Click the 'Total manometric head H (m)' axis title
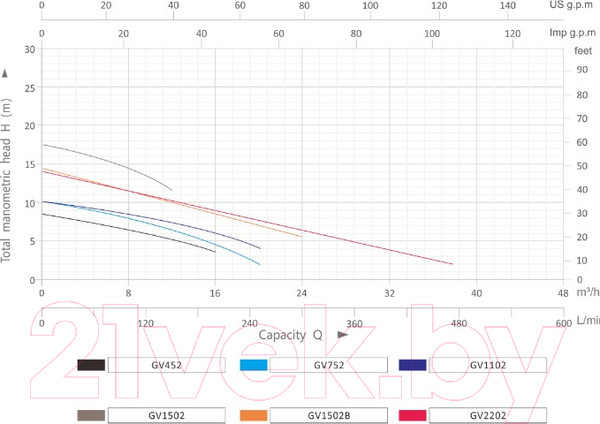 [x=8, y=173]
